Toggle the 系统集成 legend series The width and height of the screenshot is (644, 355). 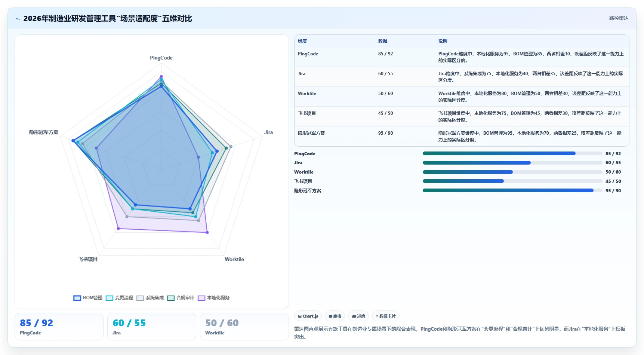[150, 298]
